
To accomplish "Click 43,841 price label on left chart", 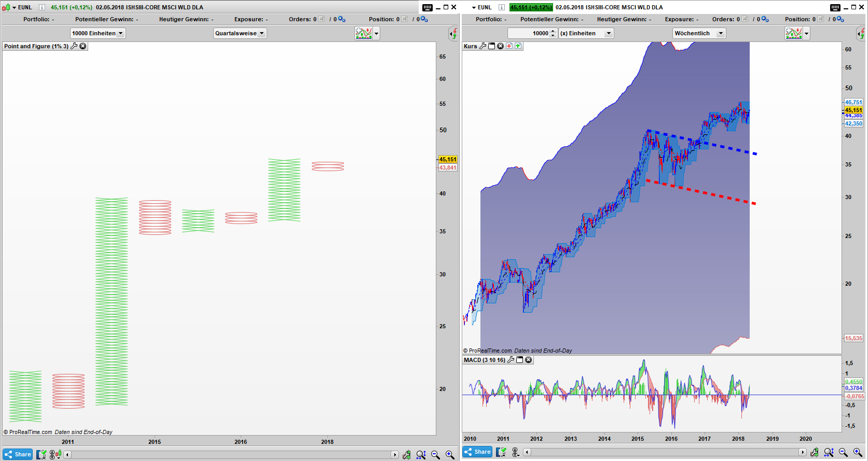I will 448,167.
